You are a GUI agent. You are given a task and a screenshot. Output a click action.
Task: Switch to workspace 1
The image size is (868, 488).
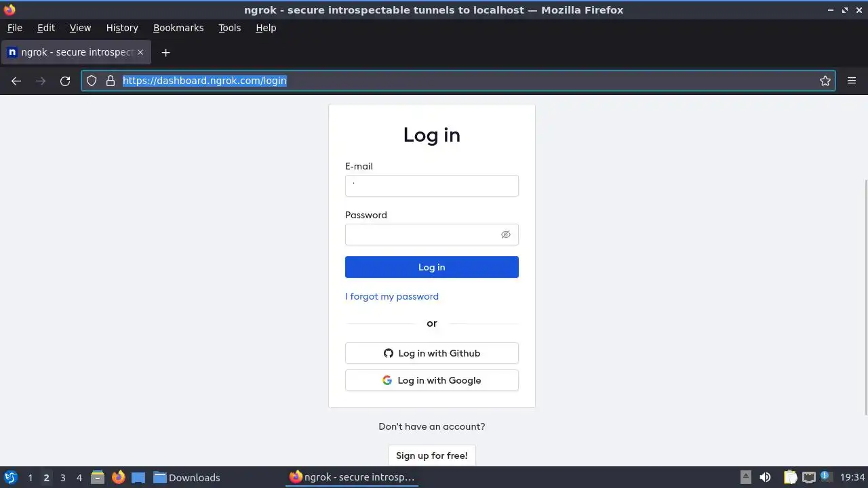30,477
